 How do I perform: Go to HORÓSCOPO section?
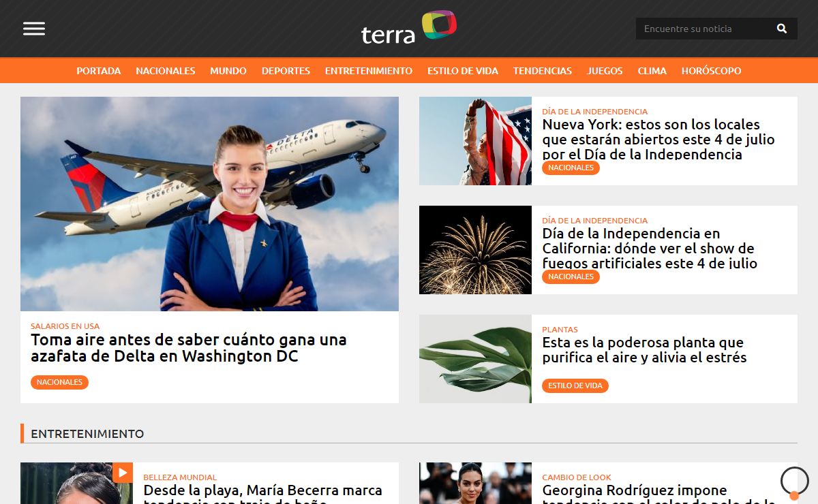[711, 71]
